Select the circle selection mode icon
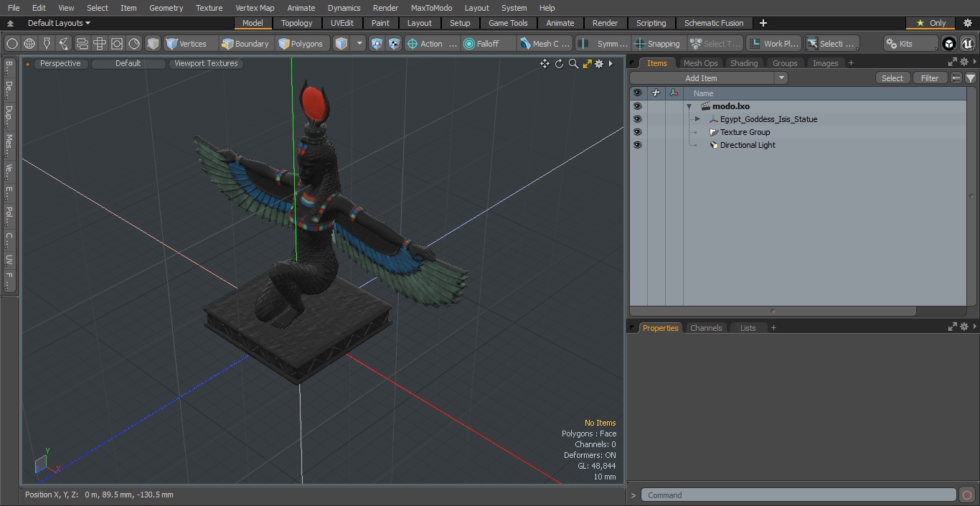The height and width of the screenshot is (506, 980). [12, 44]
